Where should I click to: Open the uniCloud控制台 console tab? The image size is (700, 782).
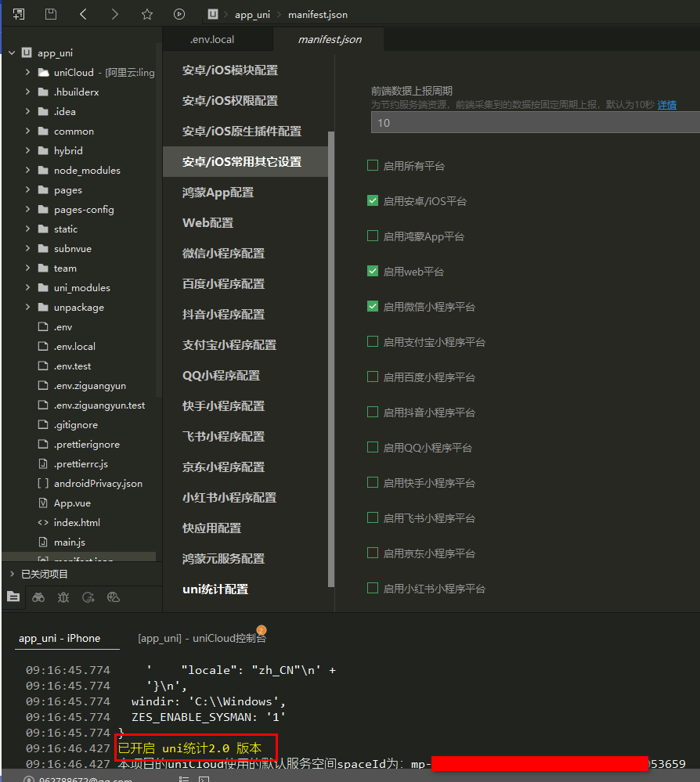[201, 638]
